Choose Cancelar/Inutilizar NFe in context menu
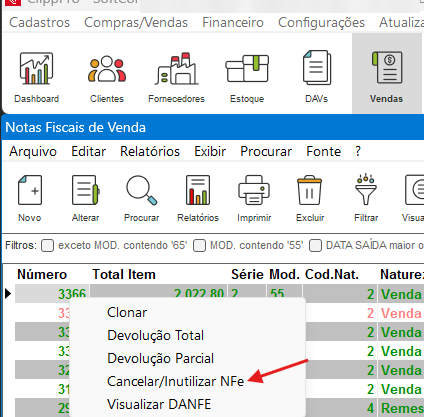This screenshot has width=424, height=417. click(x=175, y=381)
